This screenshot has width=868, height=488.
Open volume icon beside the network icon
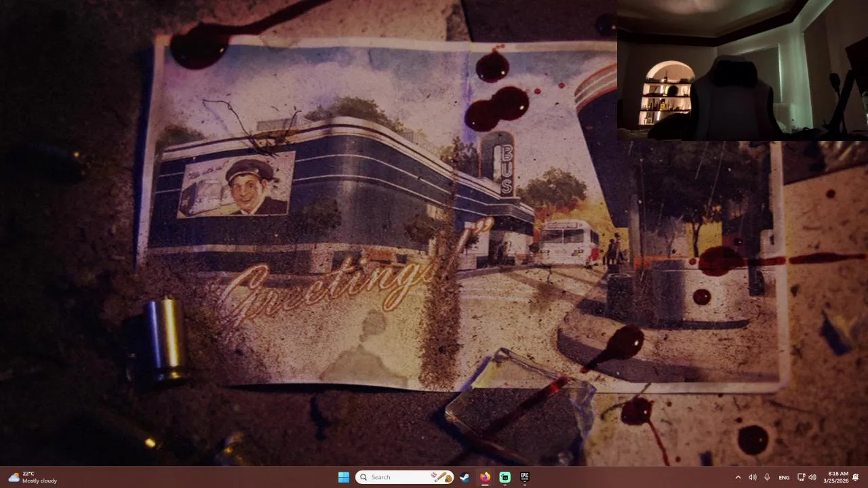pyautogui.click(x=812, y=477)
